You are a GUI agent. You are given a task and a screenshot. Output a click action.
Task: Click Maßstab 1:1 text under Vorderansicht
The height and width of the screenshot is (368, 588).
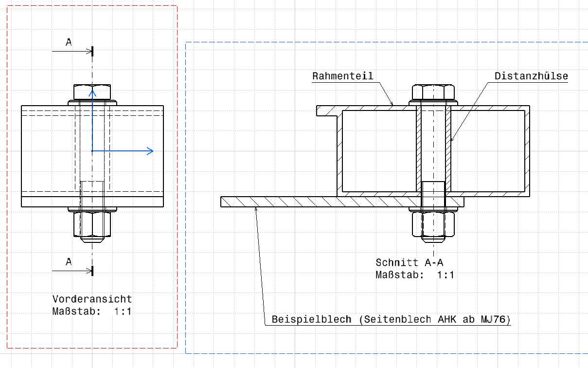pyautogui.click(x=92, y=311)
